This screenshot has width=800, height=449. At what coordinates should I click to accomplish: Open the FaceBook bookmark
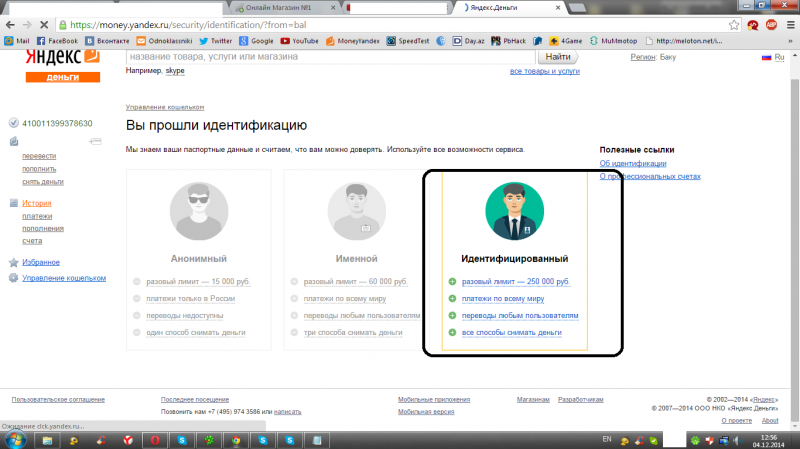pos(57,41)
